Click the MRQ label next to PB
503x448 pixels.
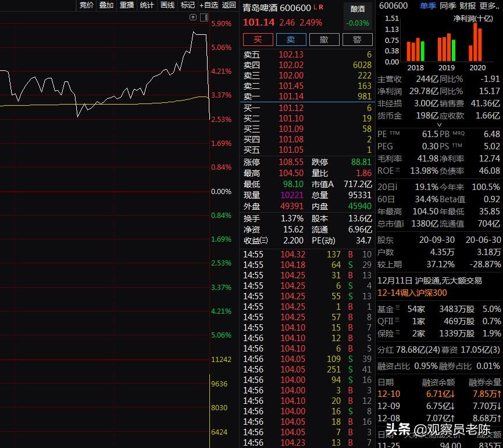(458, 133)
